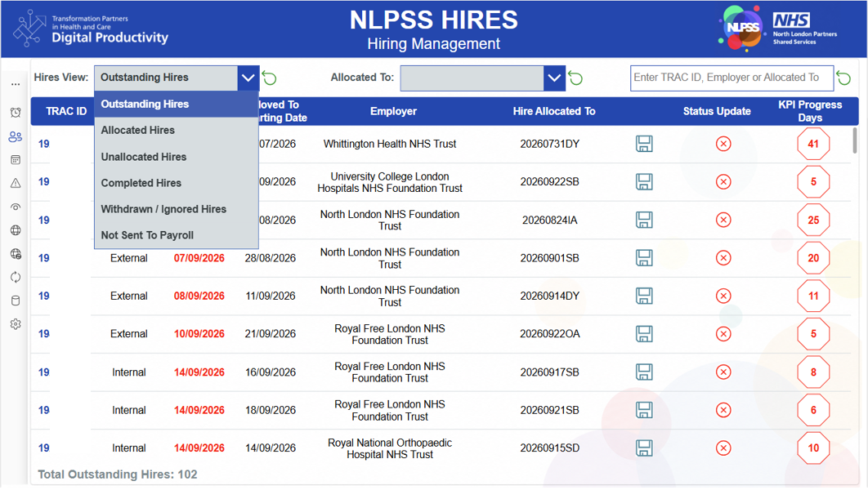
Task: Open the database cylinder sidebar icon
Action: 16,301
